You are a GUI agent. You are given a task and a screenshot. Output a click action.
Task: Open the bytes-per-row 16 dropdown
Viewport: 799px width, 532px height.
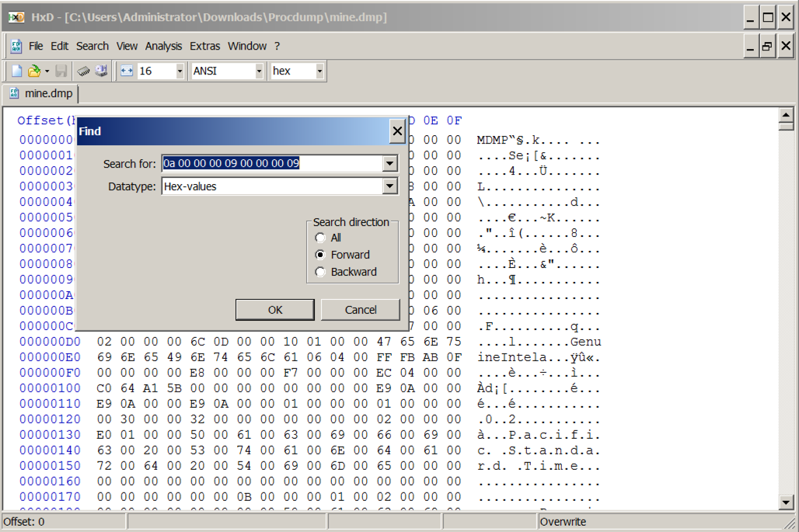180,71
